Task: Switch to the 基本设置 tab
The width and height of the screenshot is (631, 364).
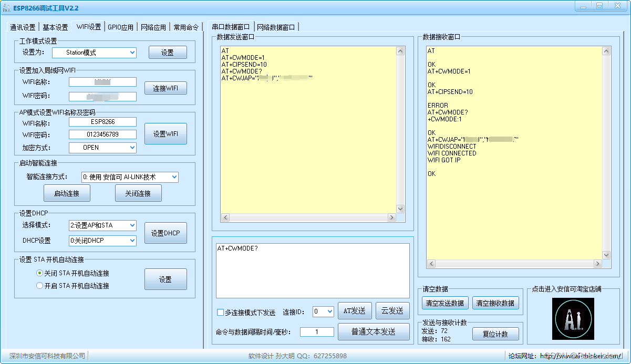Action: (x=55, y=27)
